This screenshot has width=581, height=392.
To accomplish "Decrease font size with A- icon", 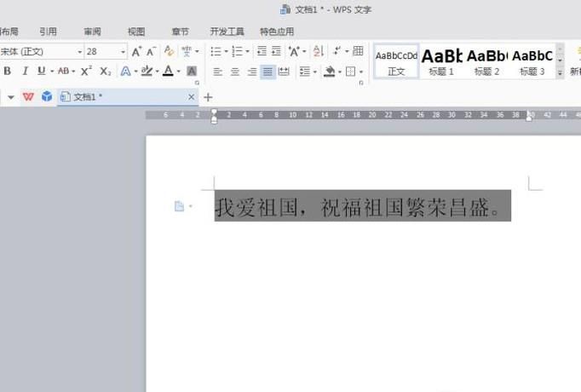I will [151, 51].
